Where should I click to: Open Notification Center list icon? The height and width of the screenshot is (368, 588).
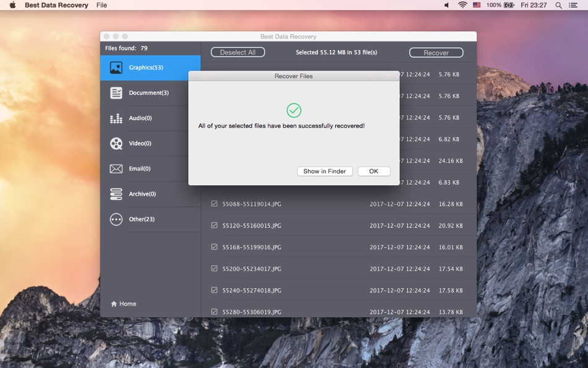click(x=573, y=5)
